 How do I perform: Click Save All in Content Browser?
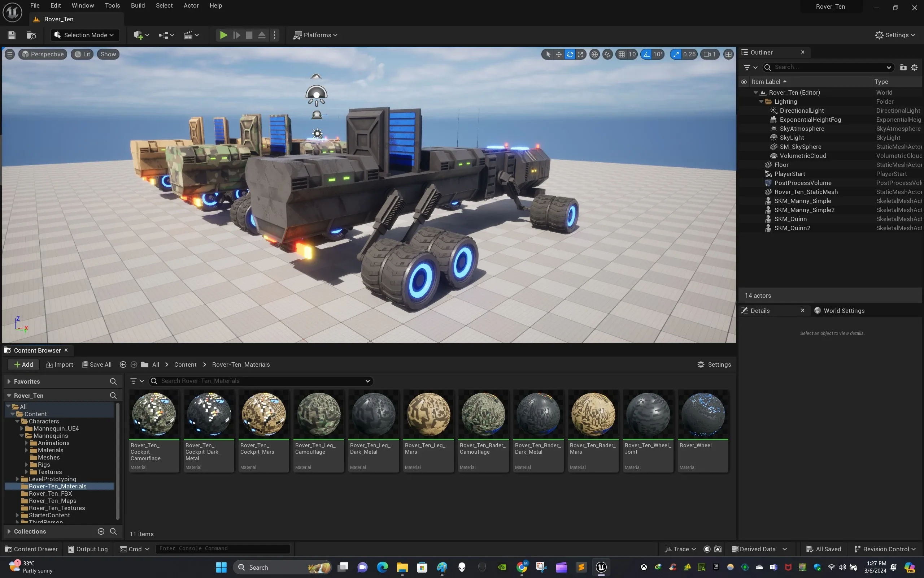point(97,364)
